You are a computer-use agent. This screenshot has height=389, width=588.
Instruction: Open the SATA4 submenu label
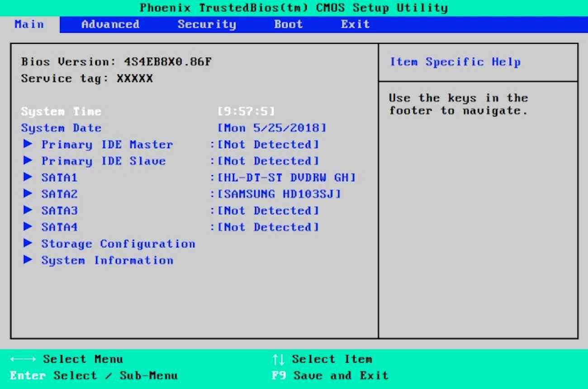tap(59, 227)
